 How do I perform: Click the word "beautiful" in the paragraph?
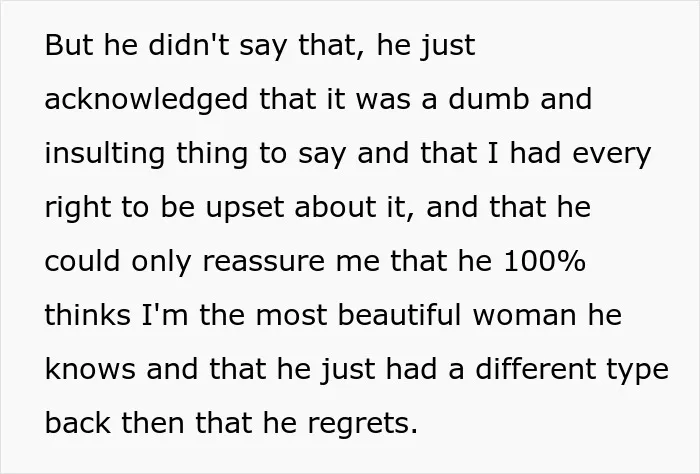tap(399, 315)
